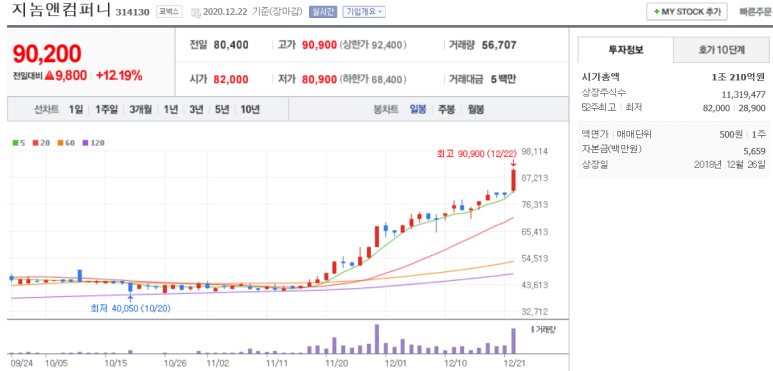The image size is (773, 371).
Task: Switch to the 투자정보 tab
Action: [626, 50]
